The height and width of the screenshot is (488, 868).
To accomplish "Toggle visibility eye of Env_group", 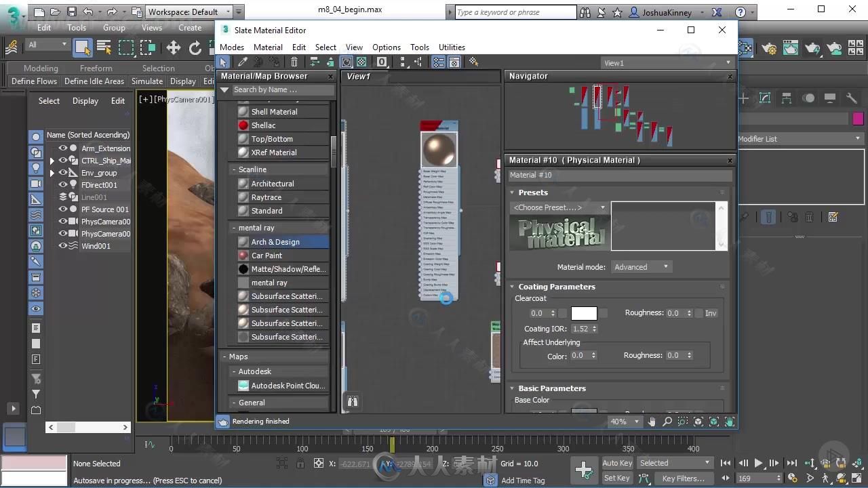I will 62,173.
